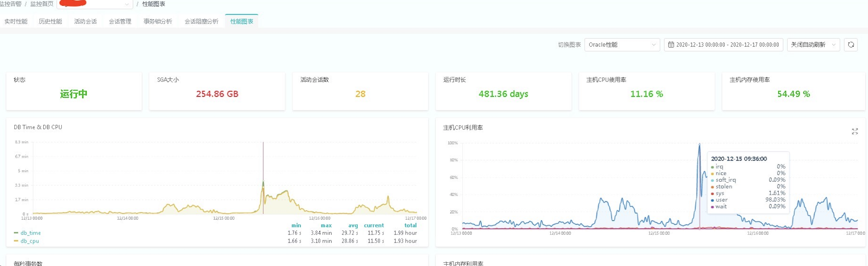
Task: Go to 监控首页 breadcrumb link
Action: point(42,4)
